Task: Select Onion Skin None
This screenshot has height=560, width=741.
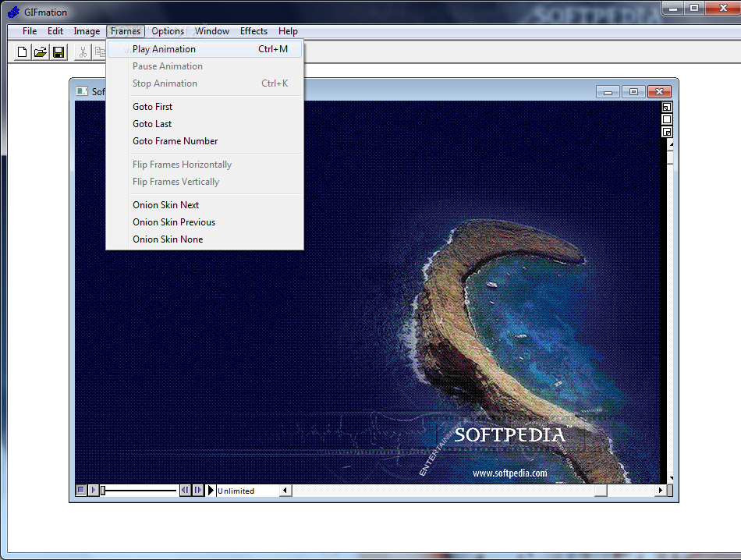Action: [x=204, y=239]
